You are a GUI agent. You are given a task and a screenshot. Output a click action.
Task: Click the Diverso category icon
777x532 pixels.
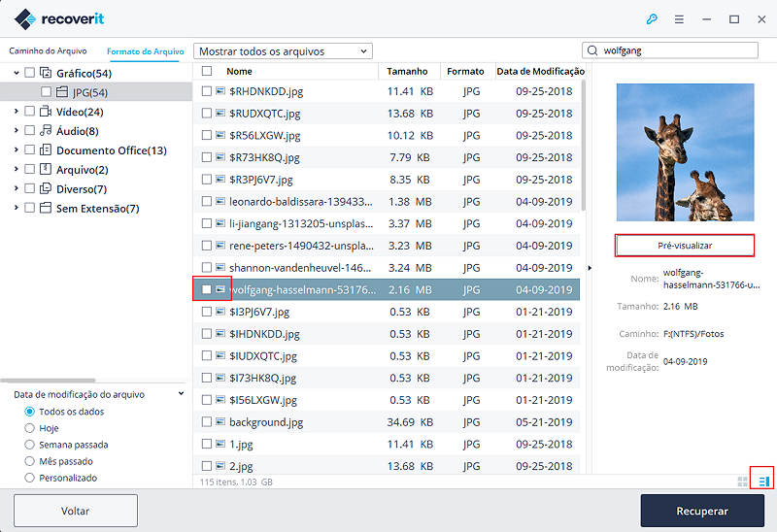(46, 188)
